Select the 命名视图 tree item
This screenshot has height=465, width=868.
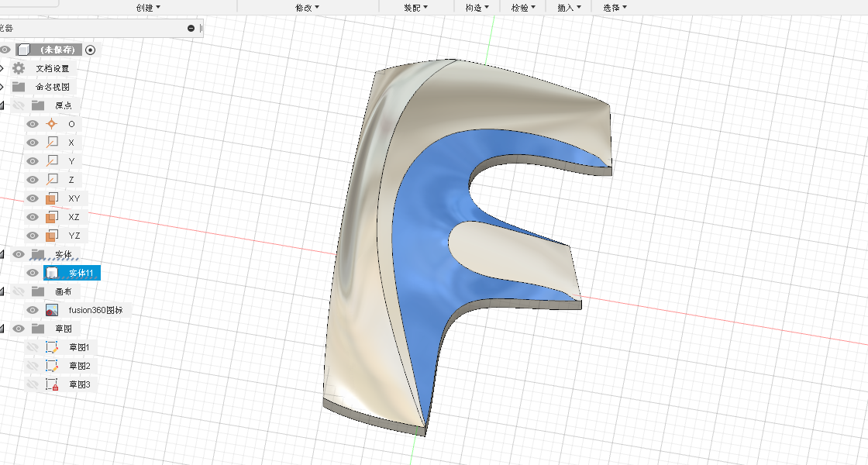pos(53,87)
